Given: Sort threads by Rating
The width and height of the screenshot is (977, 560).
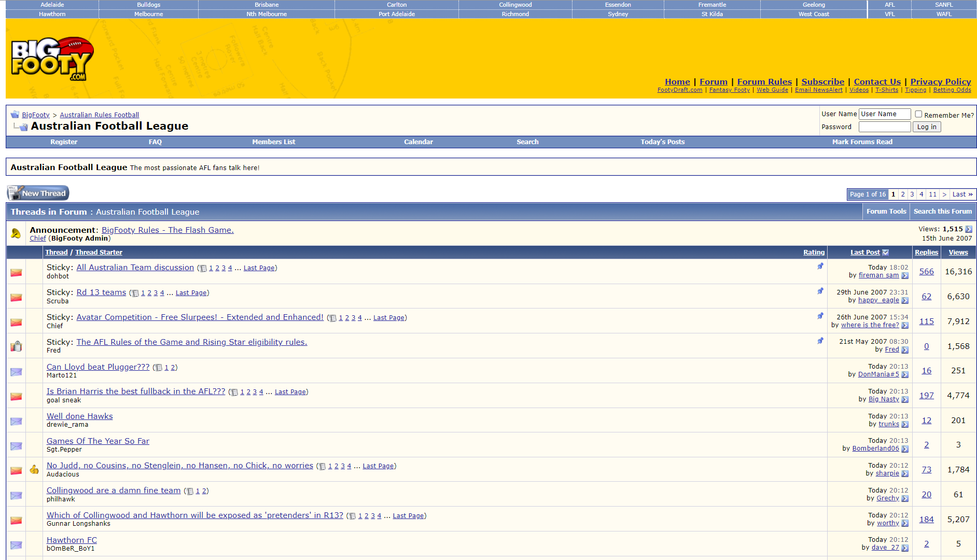Looking at the screenshot, I should tap(814, 253).
